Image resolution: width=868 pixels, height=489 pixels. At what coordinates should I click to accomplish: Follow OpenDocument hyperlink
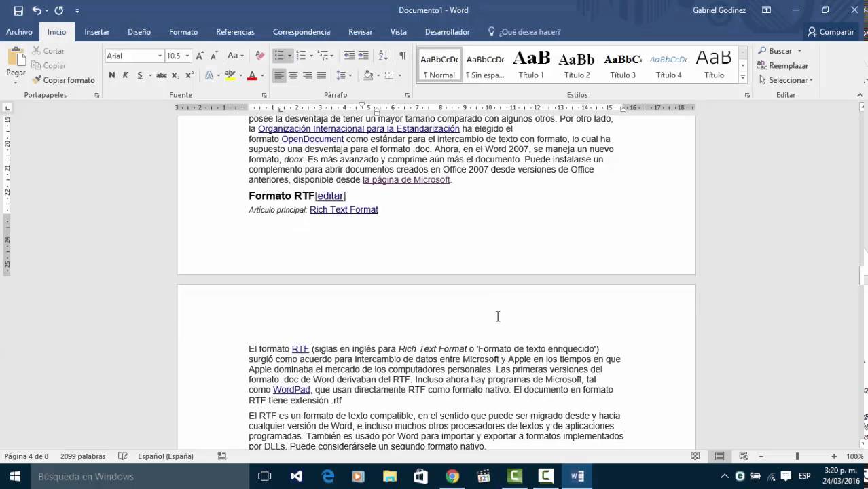point(312,139)
